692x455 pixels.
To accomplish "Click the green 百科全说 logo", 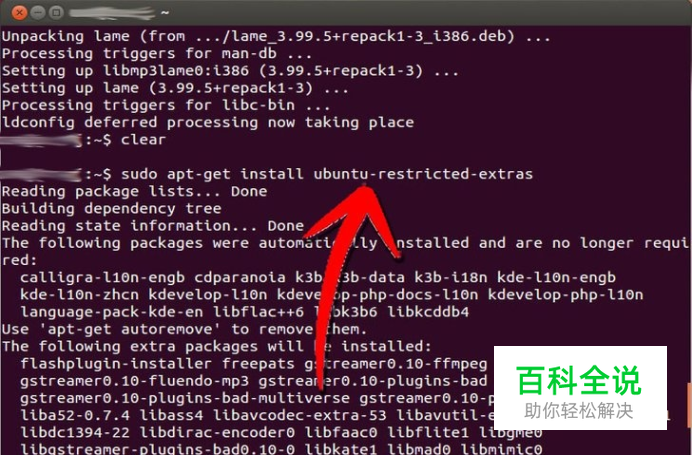I will [579, 380].
